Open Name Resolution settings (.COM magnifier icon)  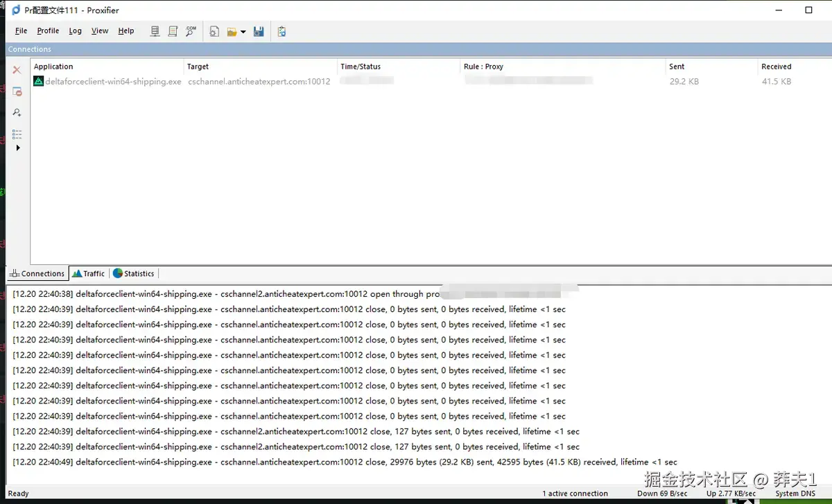[191, 31]
